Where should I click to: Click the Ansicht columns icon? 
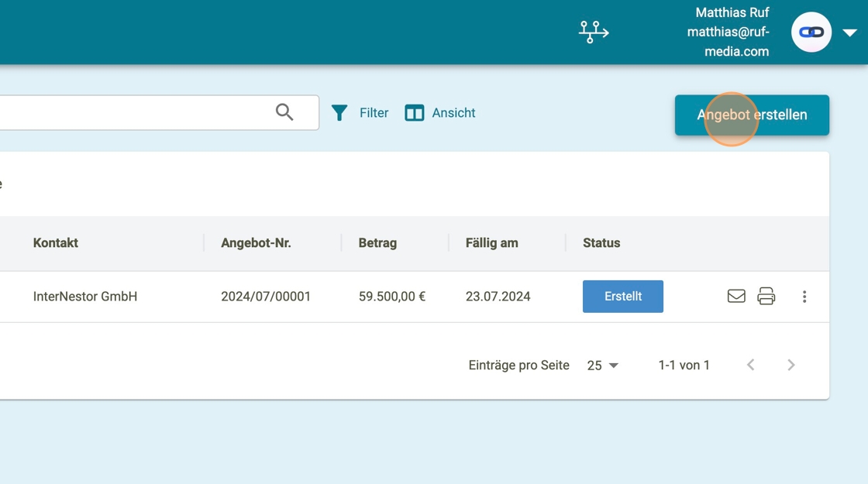[414, 113]
